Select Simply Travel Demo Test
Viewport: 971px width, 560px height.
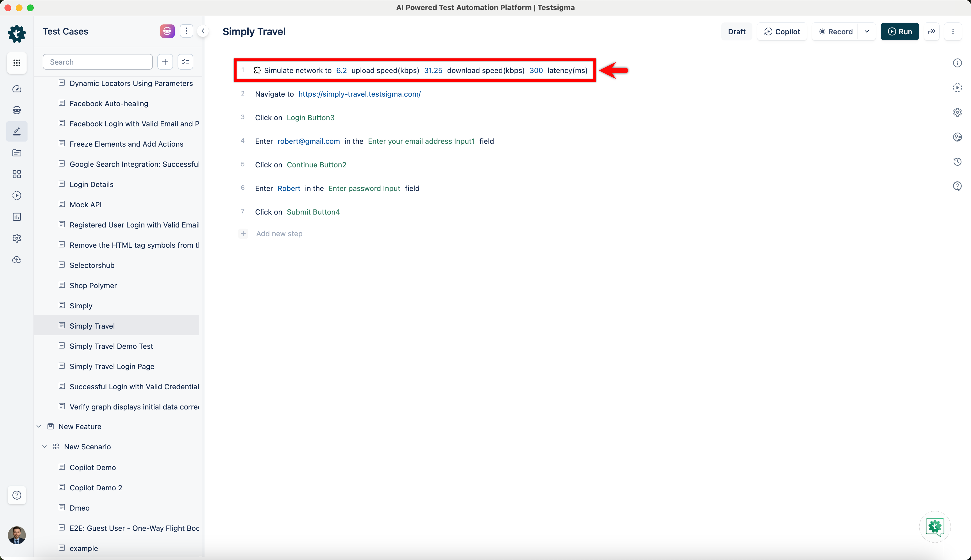(x=111, y=346)
